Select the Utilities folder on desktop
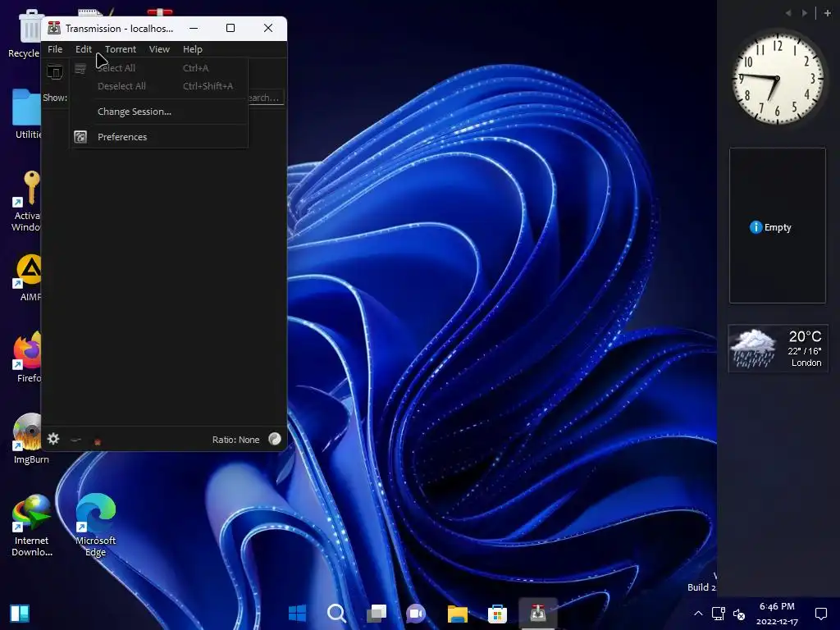Image resolution: width=840 pixels, height=630 pixels. click(25, 114)
